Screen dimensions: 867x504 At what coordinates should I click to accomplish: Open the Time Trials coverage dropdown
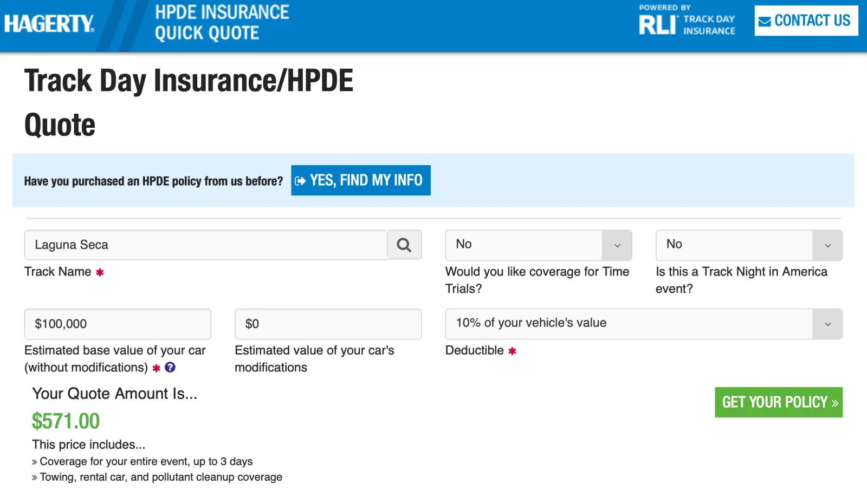pos(538,245)
